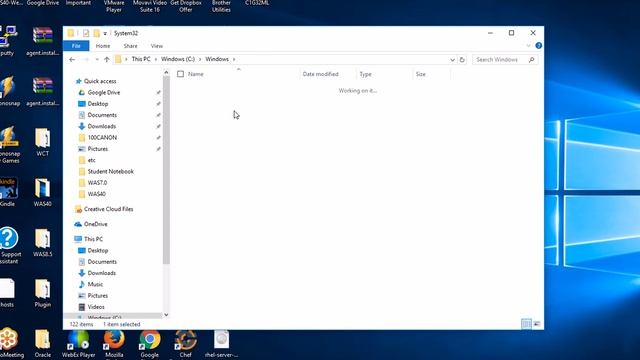Image resolution: width=640 pixels, height=360 pixels.
Task: Open 100CANON folder in navigation pane
Action: [102, 138]
